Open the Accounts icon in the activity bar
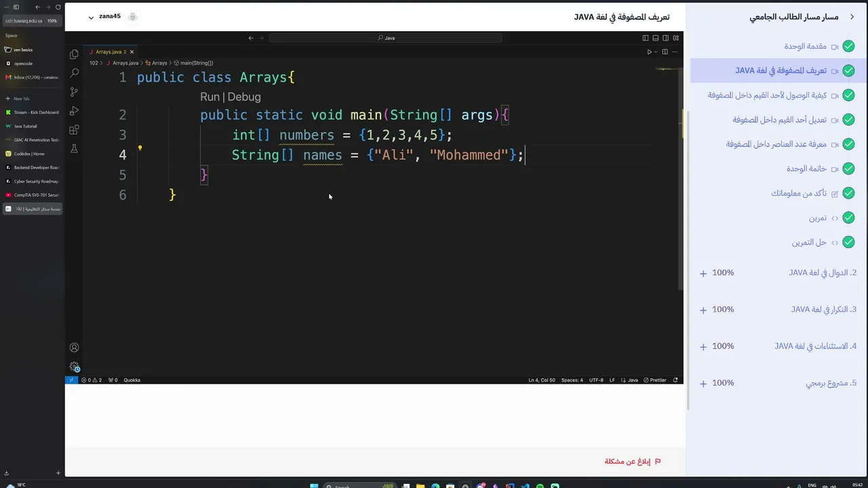 tap(74, 348)
